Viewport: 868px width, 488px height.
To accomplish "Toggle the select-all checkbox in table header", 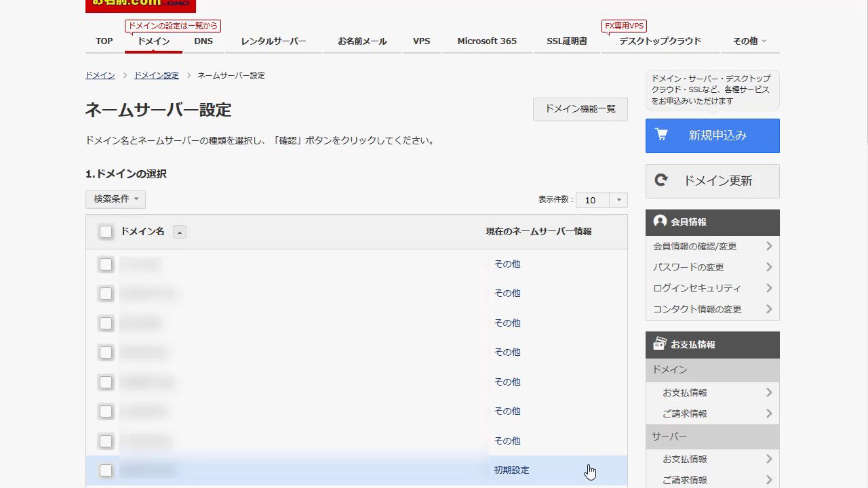I will click(x=106, y=232).
